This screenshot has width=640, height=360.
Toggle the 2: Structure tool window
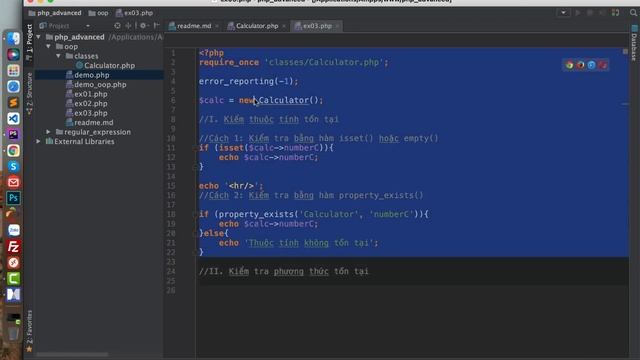click(29, 93)
